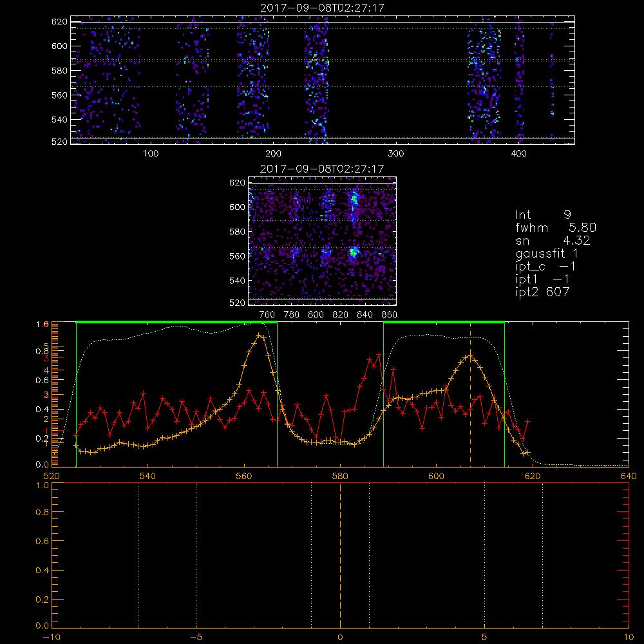This screenshot has height=644, width=644.
Task: Click x-axis label 400 on the top image
Action: tap(518, 154)
